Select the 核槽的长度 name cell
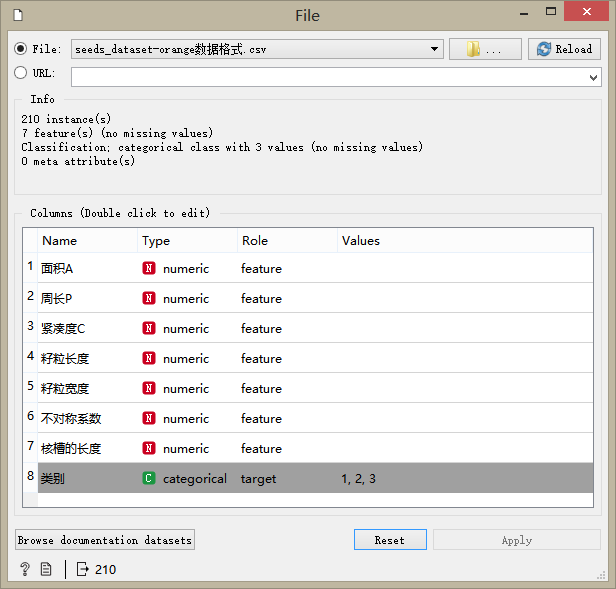Screen dimensions: 616x589 click(88, 448)
